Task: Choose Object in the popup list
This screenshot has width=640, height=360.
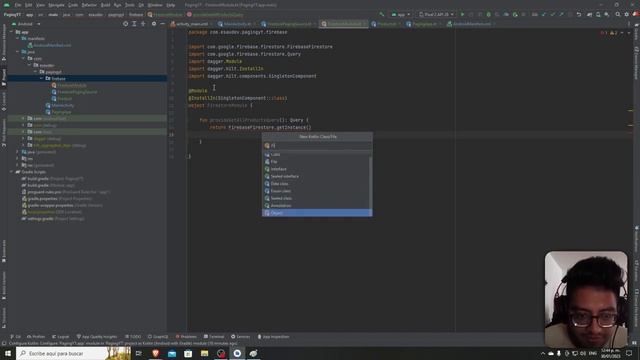Action: [x=317, y=213]
